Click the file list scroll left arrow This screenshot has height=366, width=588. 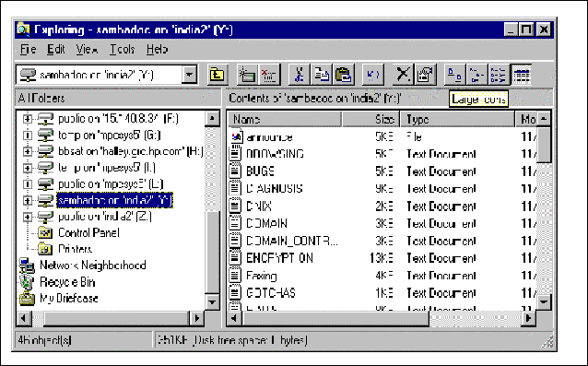(235, 318)
